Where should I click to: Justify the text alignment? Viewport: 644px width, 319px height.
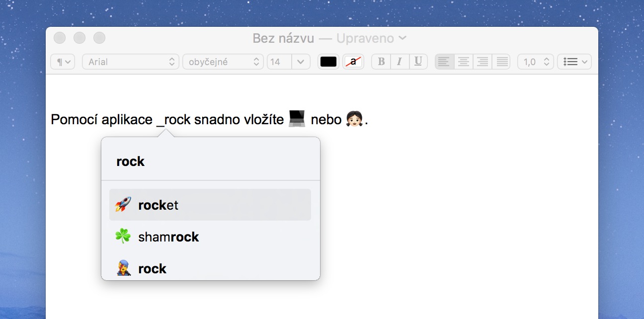(502, 62)
